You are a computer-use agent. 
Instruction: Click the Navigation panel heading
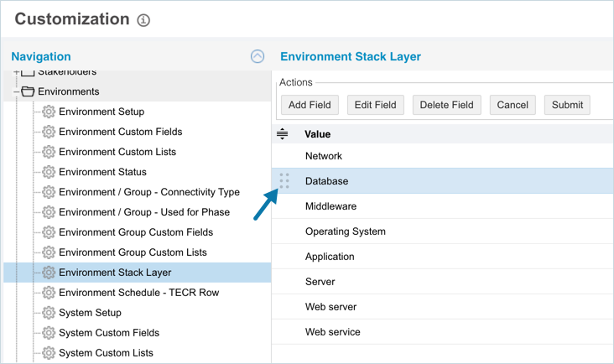point(41,56)
